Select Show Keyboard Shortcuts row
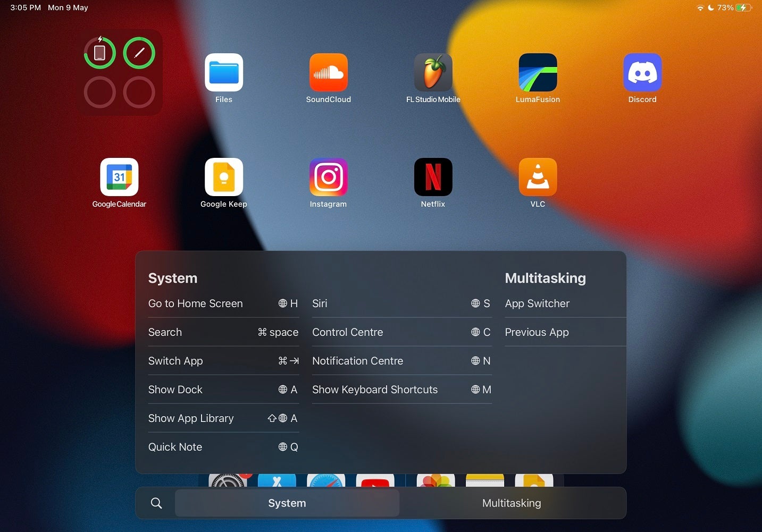Image resolution: width=762 pixels, height=532 pixels. [401, 390]
